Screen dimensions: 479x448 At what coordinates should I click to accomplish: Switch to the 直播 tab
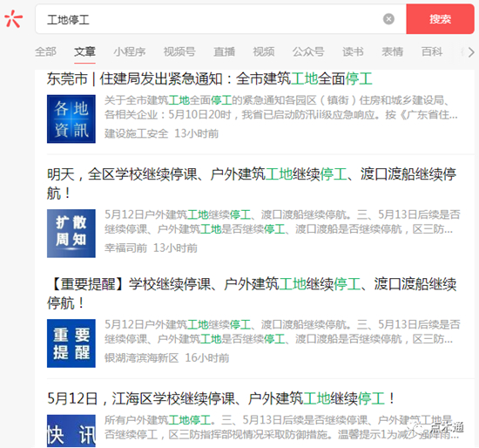pos(224,51)
